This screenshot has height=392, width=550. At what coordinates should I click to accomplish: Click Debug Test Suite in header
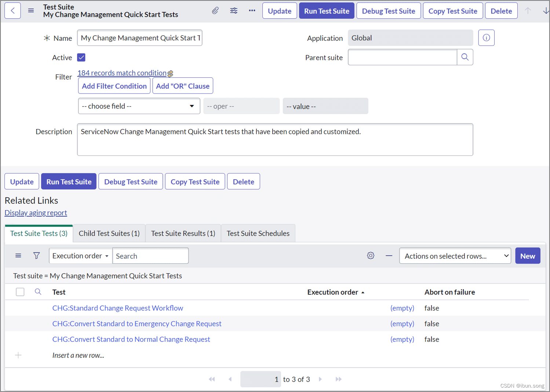[x=389, y=11]
